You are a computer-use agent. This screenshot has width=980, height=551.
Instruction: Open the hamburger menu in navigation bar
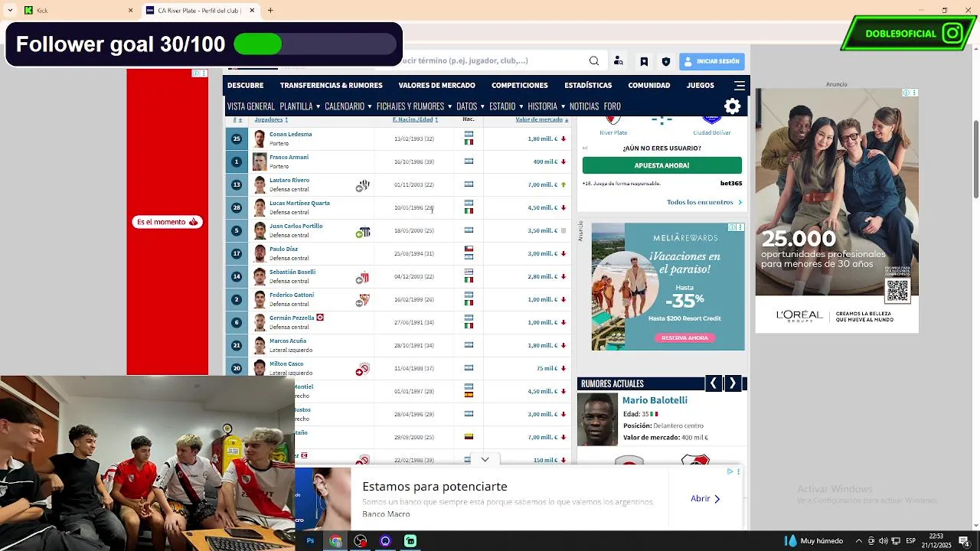tap(740, 86)
